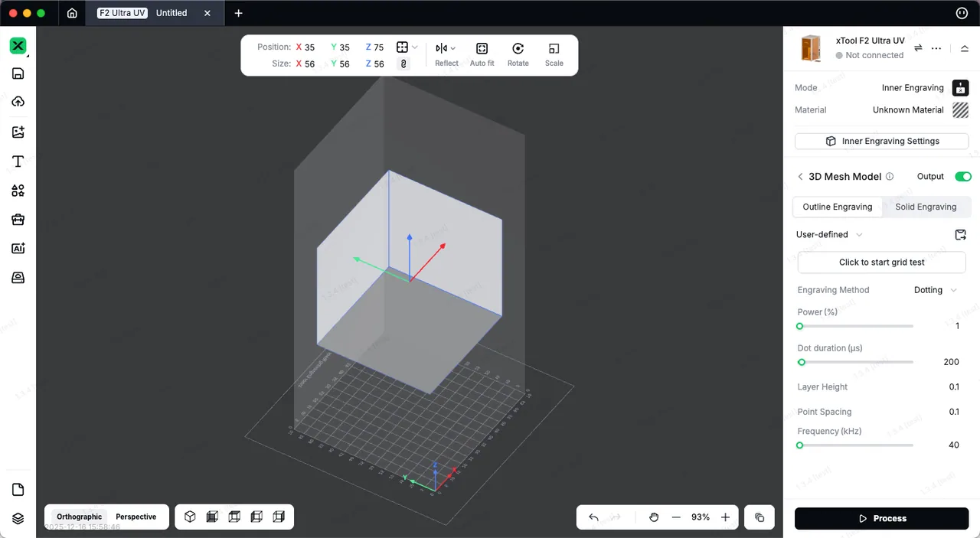Close the Untitled project tab
Viewport: 980px width, 538px height.
(x=207, y=13)
